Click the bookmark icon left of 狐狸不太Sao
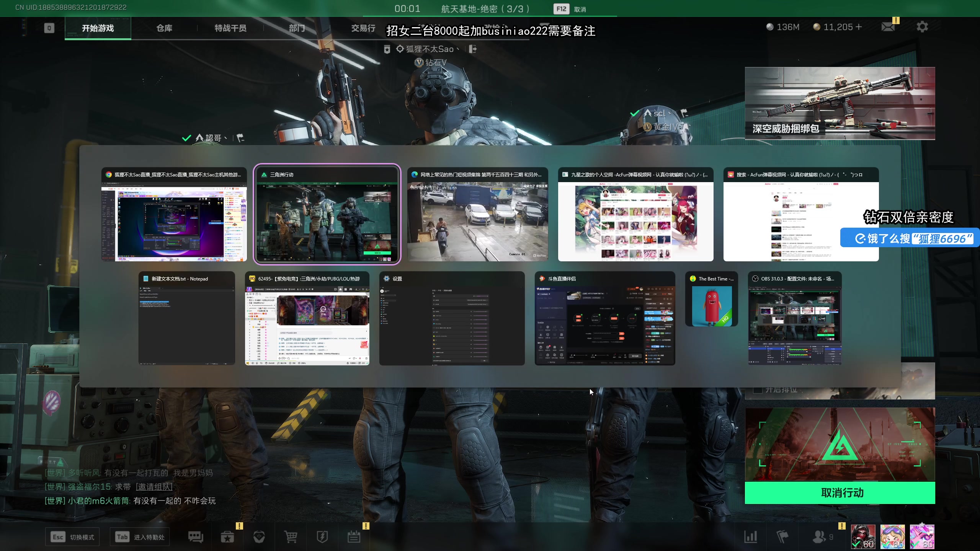 point(387,49)
